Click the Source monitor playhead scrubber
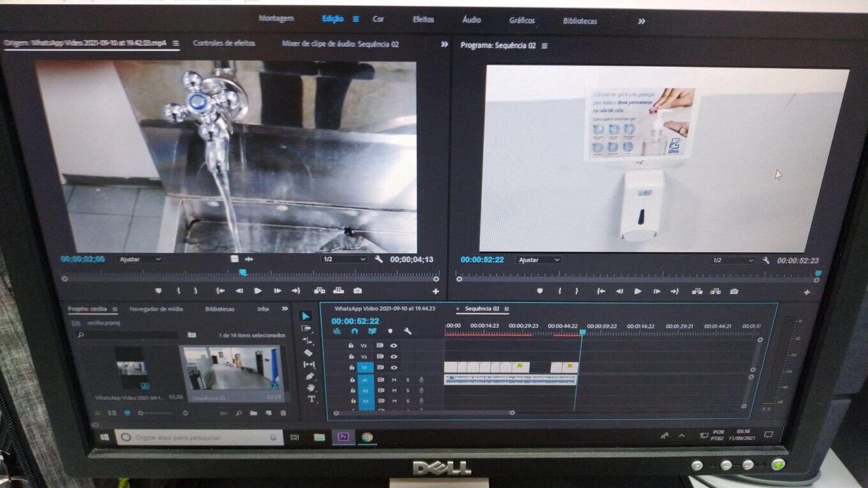 click(x=243, y=273)
